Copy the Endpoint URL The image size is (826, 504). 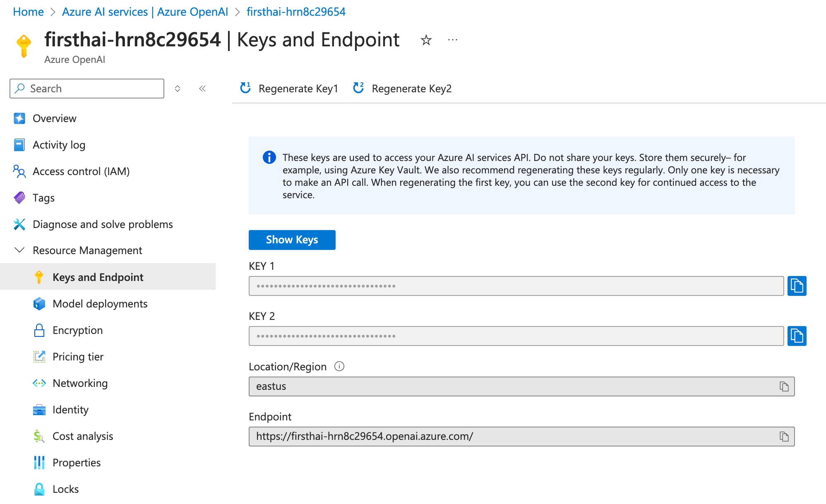(x=784, y=437)
